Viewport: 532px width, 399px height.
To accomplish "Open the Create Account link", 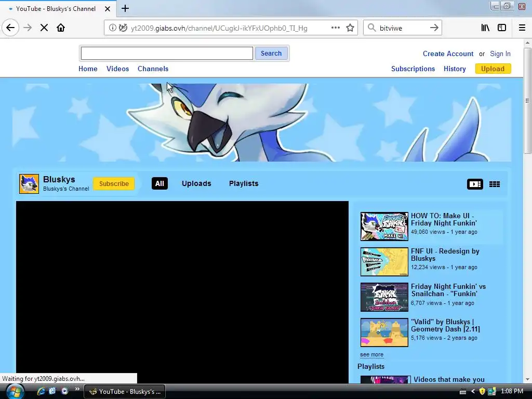I will point(448,54).
